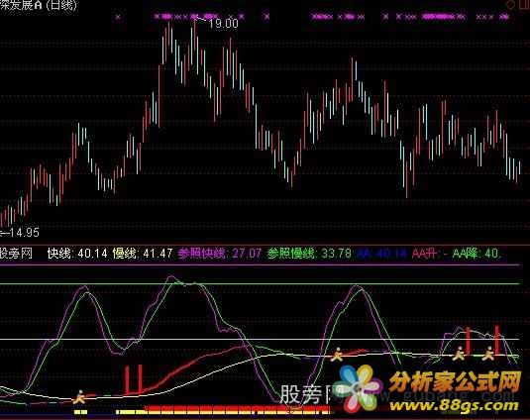Select the 慢线 indicator value label
The height and width of the screenshot is (420, 530).
(x=143, y=253)
